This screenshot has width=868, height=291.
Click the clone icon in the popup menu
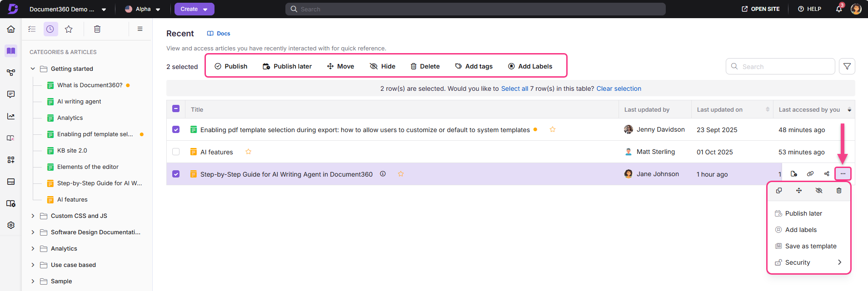tap(779, 191)
